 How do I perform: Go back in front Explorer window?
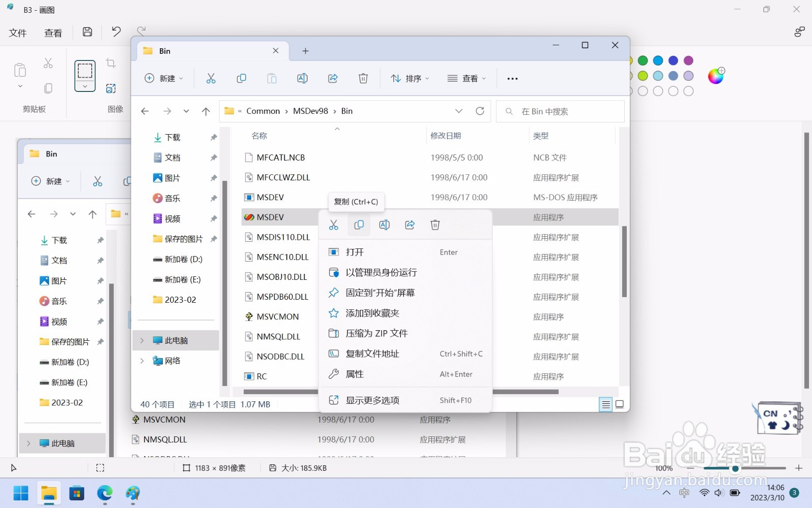pyautogui.click(x=145, y=111)
